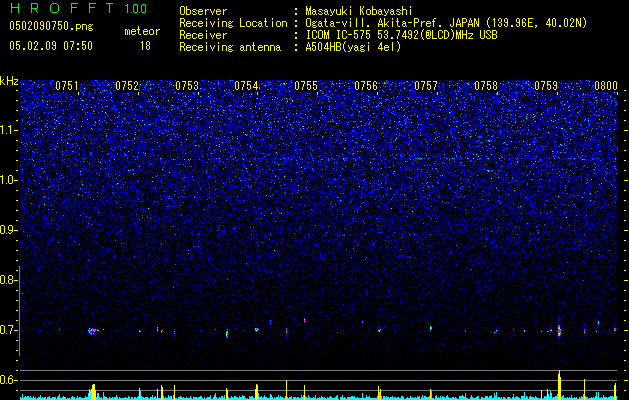Click the meteor label
629x400 pixels.
point(142,31)
